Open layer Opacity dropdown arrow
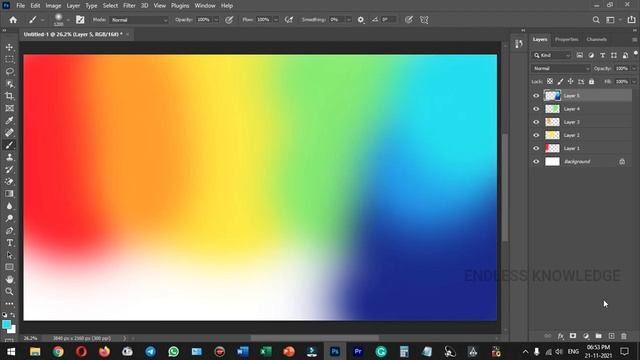The height and width of the screenshot is (360, 640). (x=634, y=69)
